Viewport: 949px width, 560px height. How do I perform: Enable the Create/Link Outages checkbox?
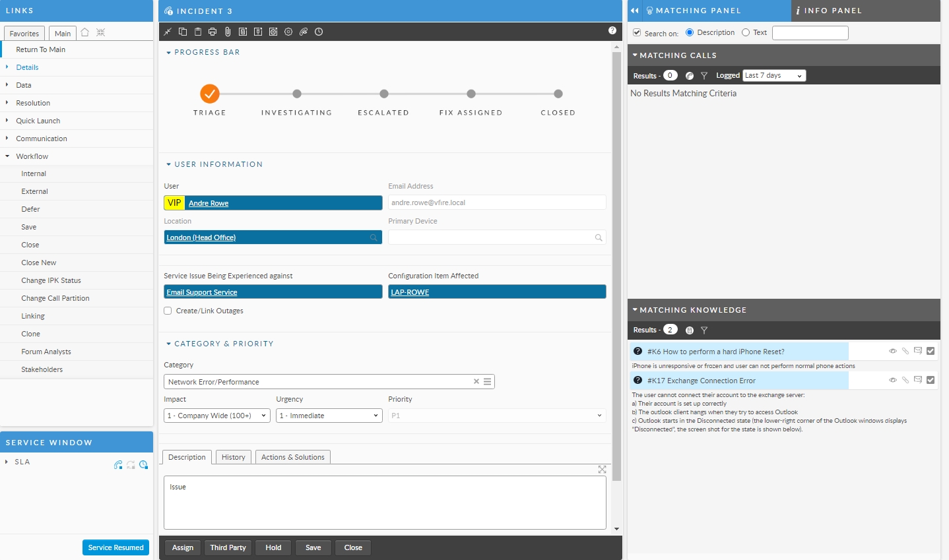(168, 311)
